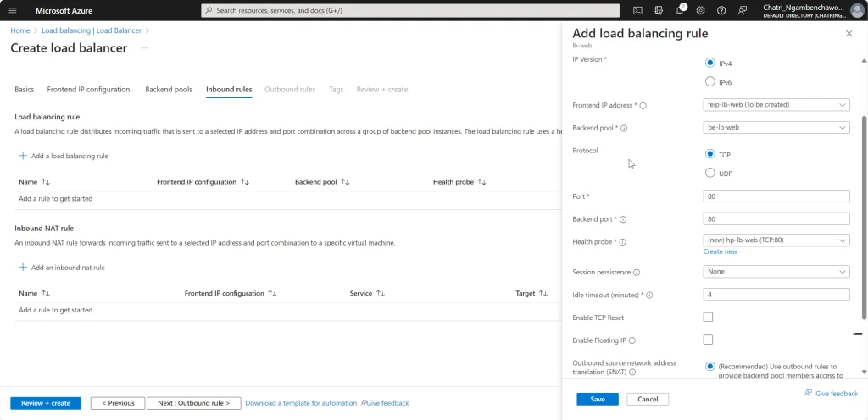
Task: Open portal settings gear icon
Action: tap(700, 10)
